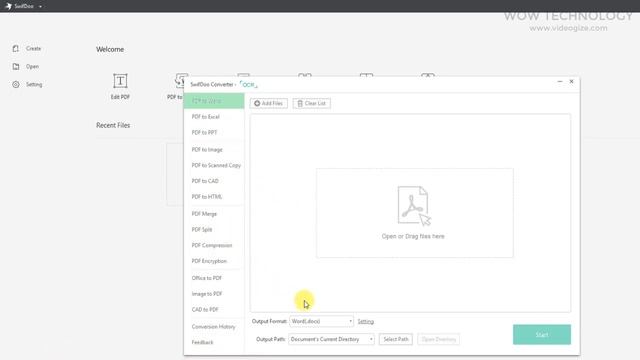Open the Output Format dropdown
The width and height of the screenshot is (640, 360).
point(321,321)
